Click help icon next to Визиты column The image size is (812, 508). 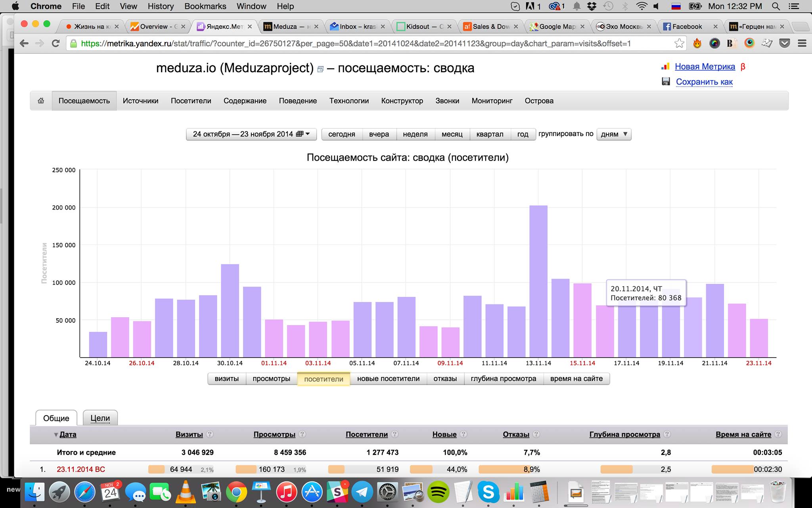[x=210, y=434]
